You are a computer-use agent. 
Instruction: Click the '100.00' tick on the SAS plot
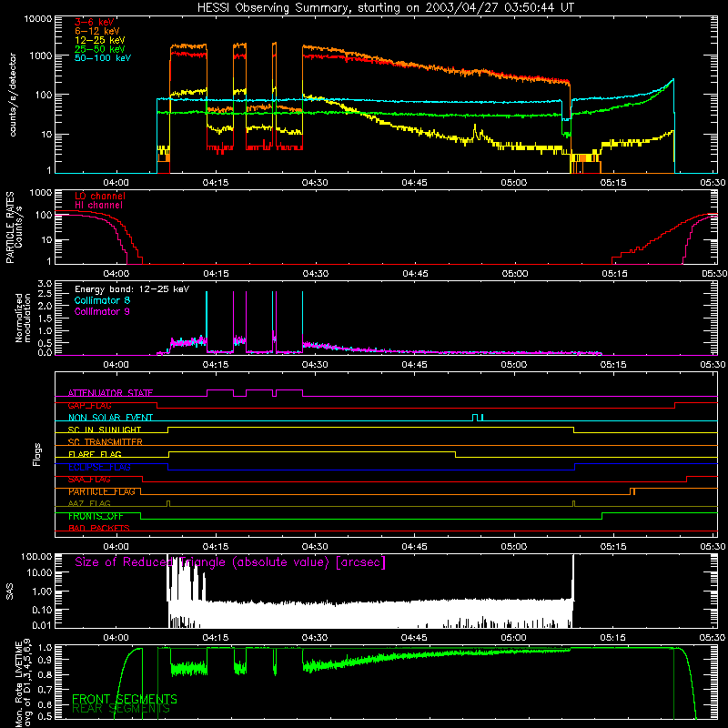point(37,556)
